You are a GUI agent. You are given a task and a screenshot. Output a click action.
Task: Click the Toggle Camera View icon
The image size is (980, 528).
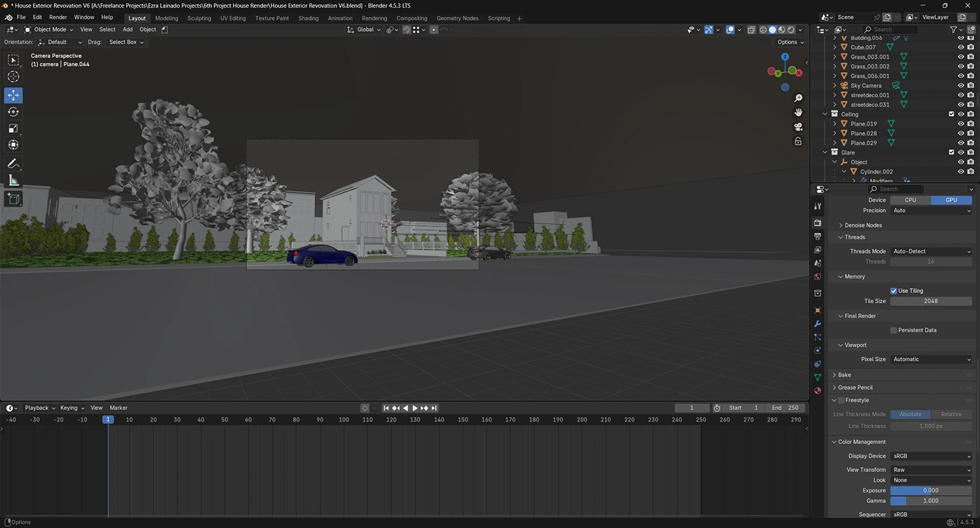(798, 127)
